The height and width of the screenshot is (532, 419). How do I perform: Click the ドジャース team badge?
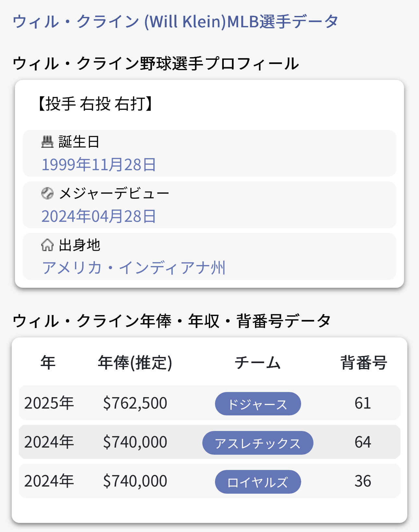(x=258, y=404)
